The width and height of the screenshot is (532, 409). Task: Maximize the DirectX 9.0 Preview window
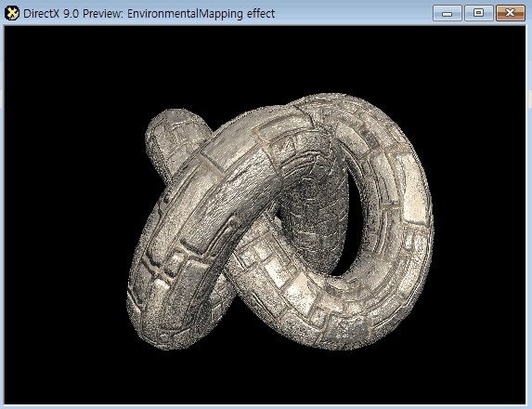coord(479,13)
